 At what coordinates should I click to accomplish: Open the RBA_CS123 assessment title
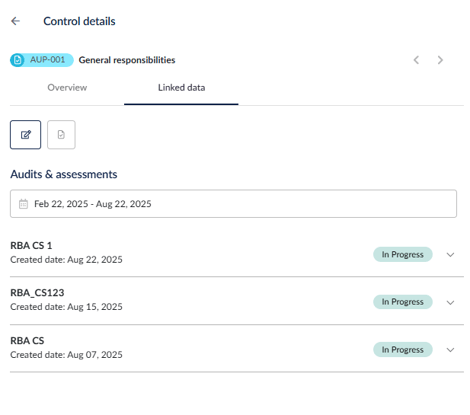[37, 293]
